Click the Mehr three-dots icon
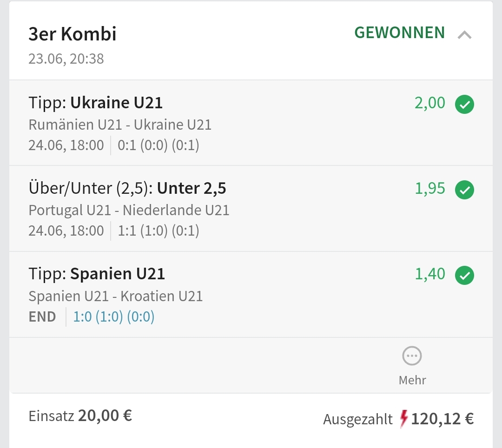Image resolution: width=502 pixels, height=448 pixels. [412, 356]
